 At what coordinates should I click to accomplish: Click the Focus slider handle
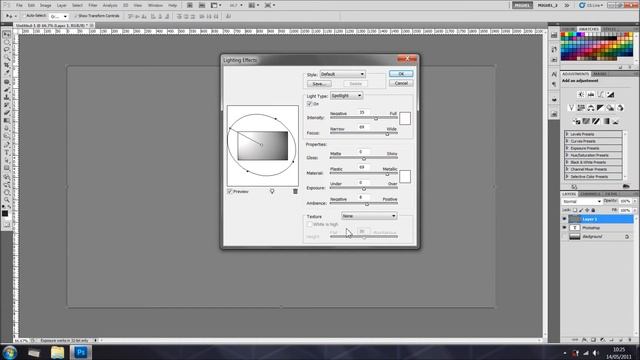(x=387, y=133)
